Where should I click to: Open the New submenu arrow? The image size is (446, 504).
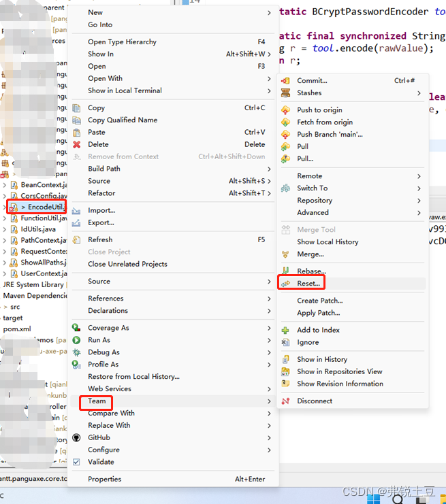point(269,13)
